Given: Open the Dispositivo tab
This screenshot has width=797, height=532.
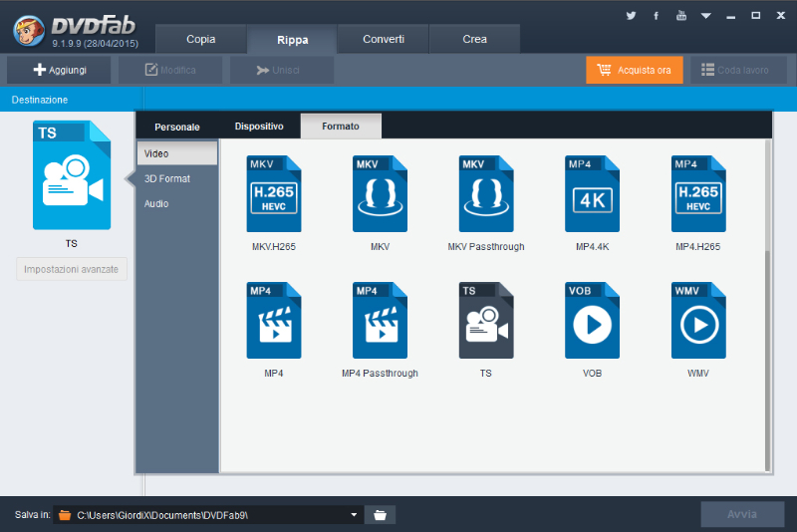Looking at the screenshot, I should (x=259, y=127).
